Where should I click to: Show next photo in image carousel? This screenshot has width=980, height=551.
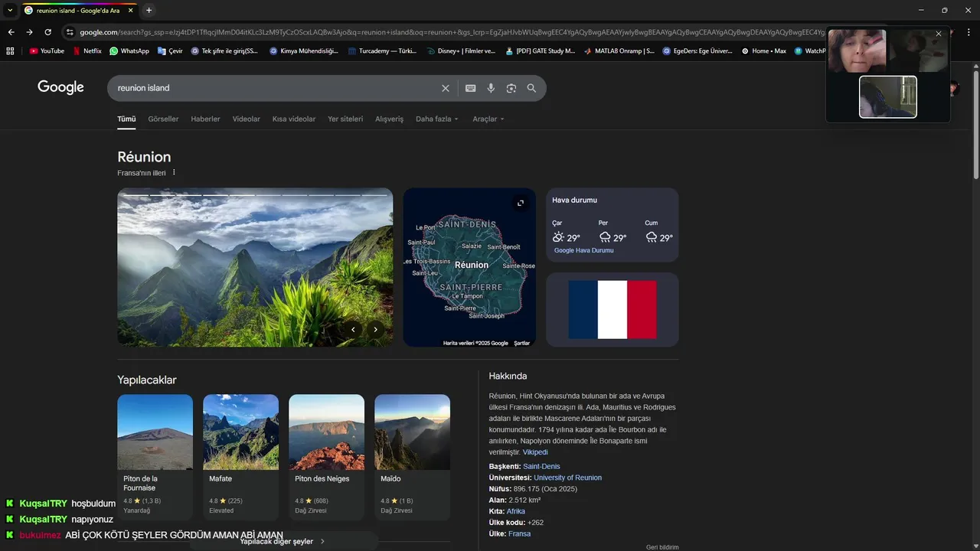click(375, 329)
